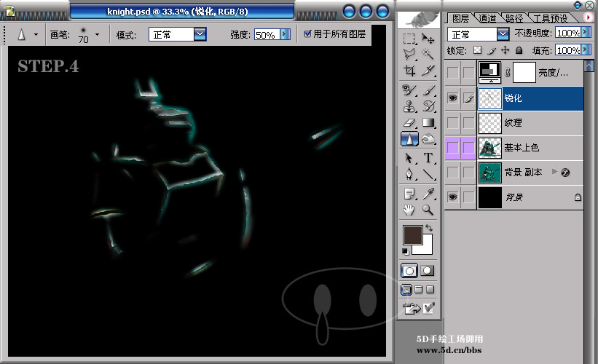Viewport: 598px width, 364px height.
Task: Open the Layers palette flyout menu
Action: pyautogui.click(x=588, y=17)
